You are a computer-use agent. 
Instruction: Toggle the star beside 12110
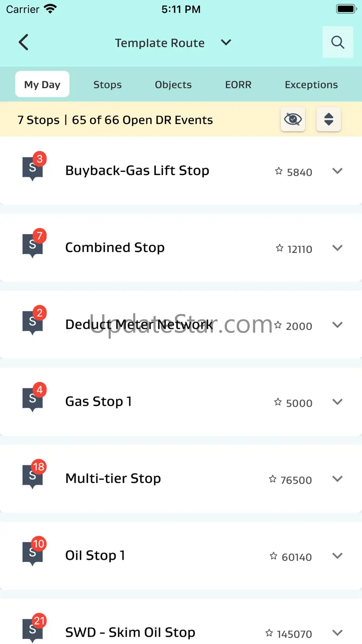279,248
